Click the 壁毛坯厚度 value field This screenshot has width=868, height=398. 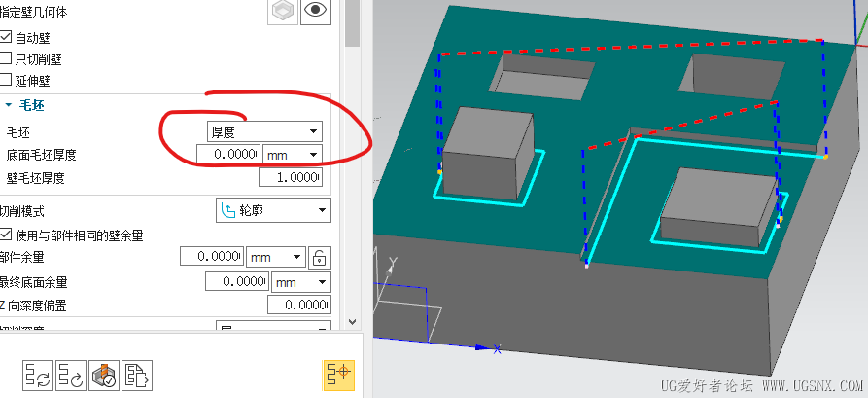[x=291, y=177]
